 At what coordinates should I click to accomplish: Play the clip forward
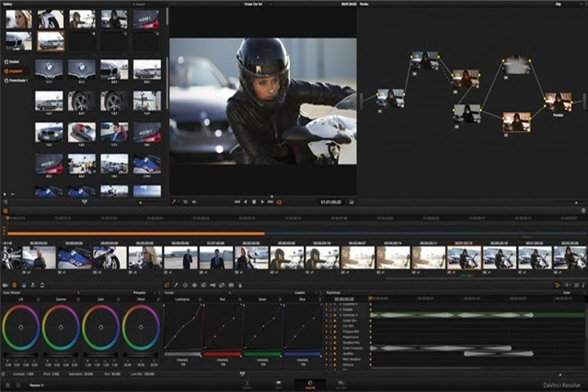(x=262, y=203)
